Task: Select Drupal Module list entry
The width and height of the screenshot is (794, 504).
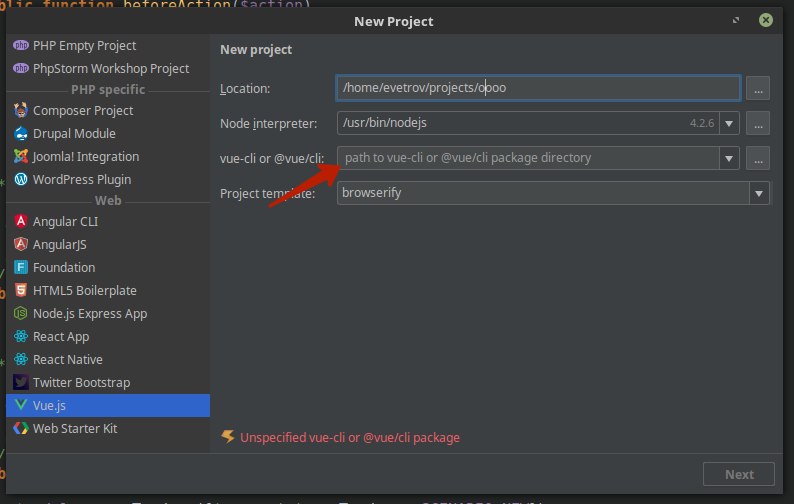Action: (x=74, y=134)
